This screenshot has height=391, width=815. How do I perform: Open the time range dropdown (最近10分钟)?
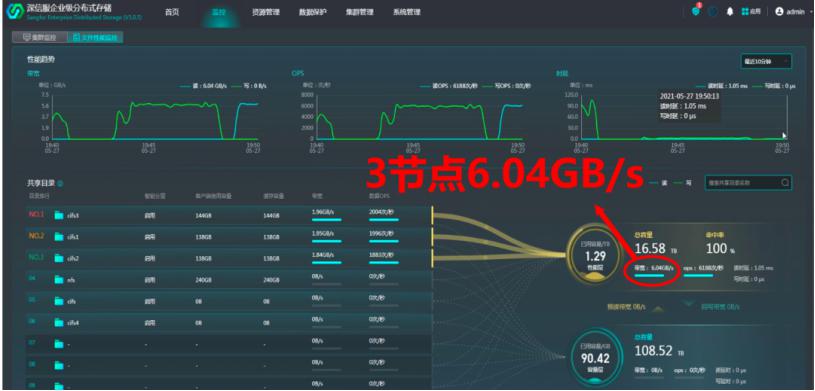pyautogui.click(x=766, y=61)
